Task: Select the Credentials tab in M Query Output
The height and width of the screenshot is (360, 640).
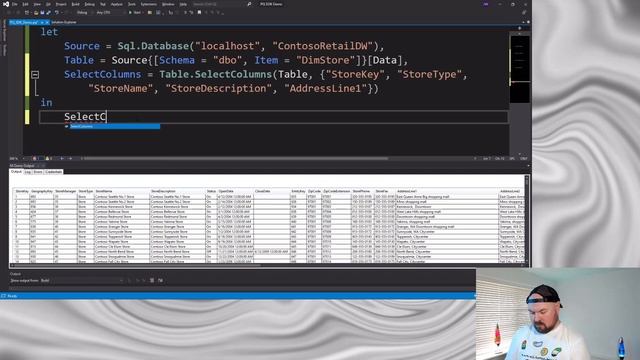Action: pos(53,172)
